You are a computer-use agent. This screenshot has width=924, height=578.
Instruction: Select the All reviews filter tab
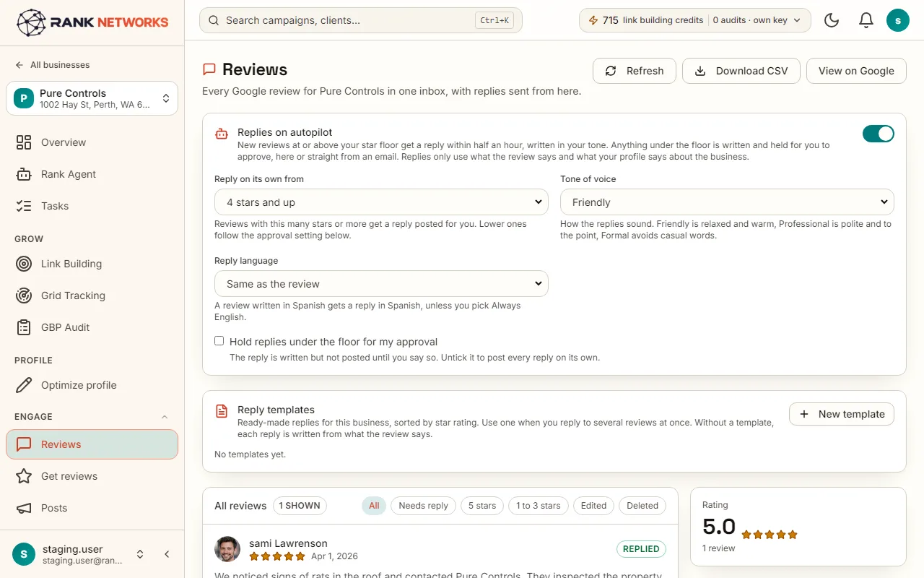(374, 506)
